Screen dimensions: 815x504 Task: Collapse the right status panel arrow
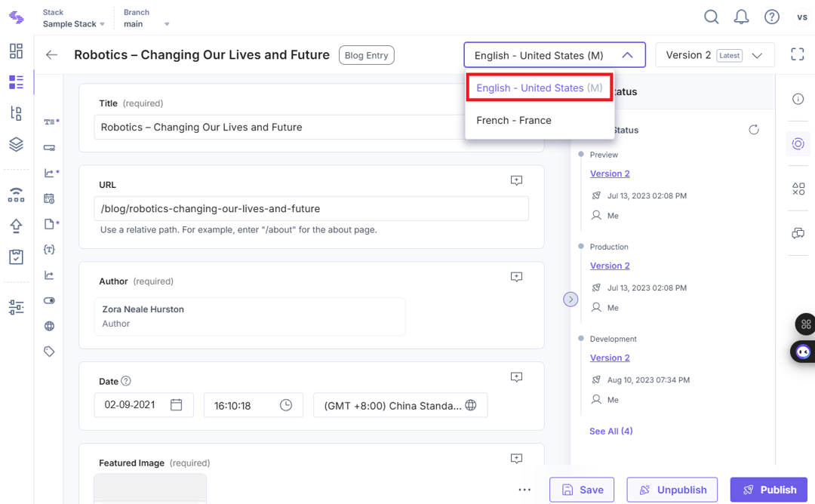[570, 300]
